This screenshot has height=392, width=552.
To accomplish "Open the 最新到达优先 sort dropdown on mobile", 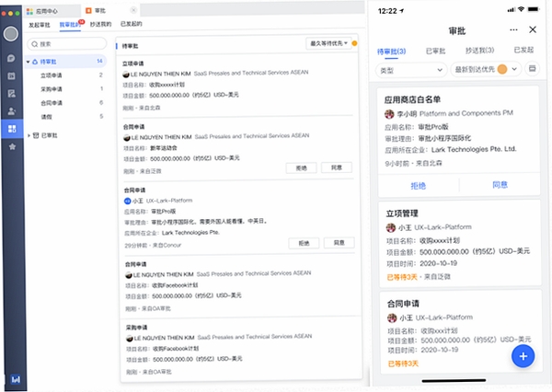I will tap(486, 69).
